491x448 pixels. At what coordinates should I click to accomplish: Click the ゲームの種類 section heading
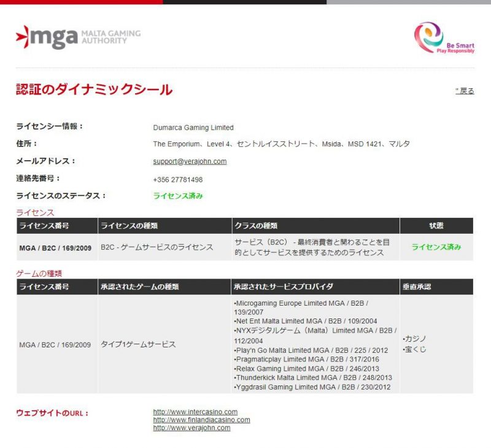tap(39, 274)
